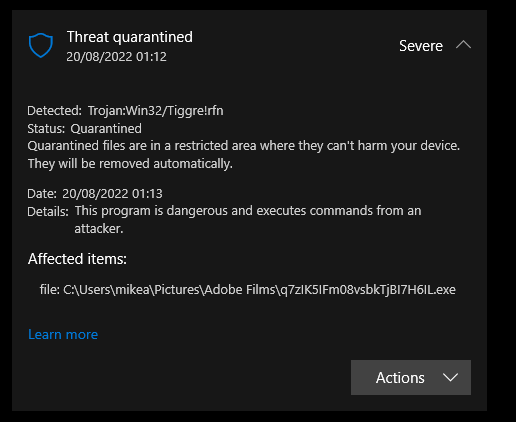Screen dimensions: 516x422
Task: Open the Learn more link
Action: click(63, 334)
